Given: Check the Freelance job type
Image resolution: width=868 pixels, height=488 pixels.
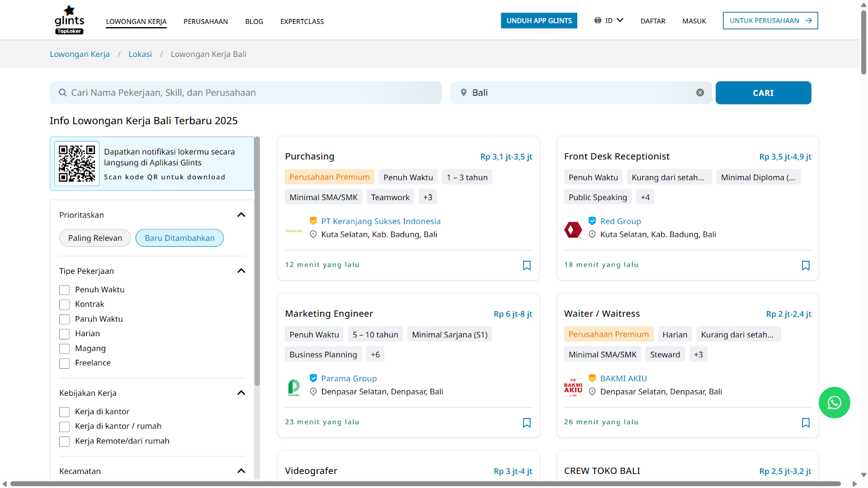Looking at the screenshot, I should (x=65, y=363).
